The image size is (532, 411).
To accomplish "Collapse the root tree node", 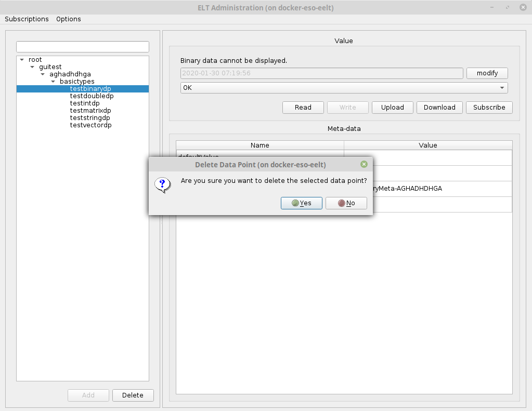I will 22,60.
